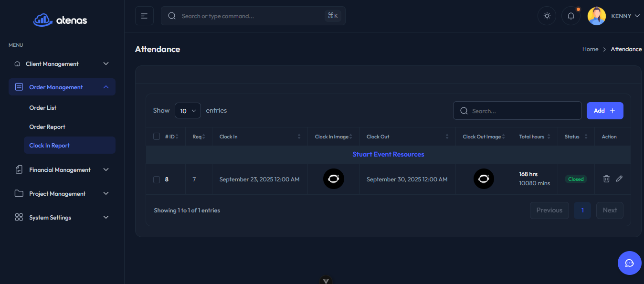Edit attendance record using pencil icon

click(x=619, y=179)
